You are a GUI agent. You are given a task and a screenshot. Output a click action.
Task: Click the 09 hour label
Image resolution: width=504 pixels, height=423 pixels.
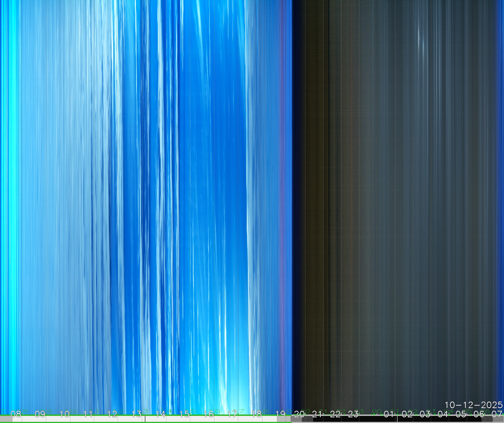point(40,414)
